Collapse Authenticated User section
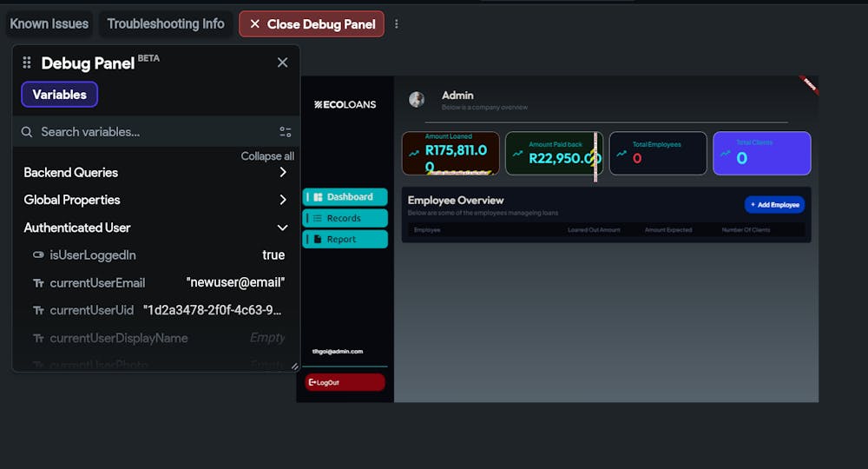The height and width of the screenshot is (469, 868). [x=156, y=227]
